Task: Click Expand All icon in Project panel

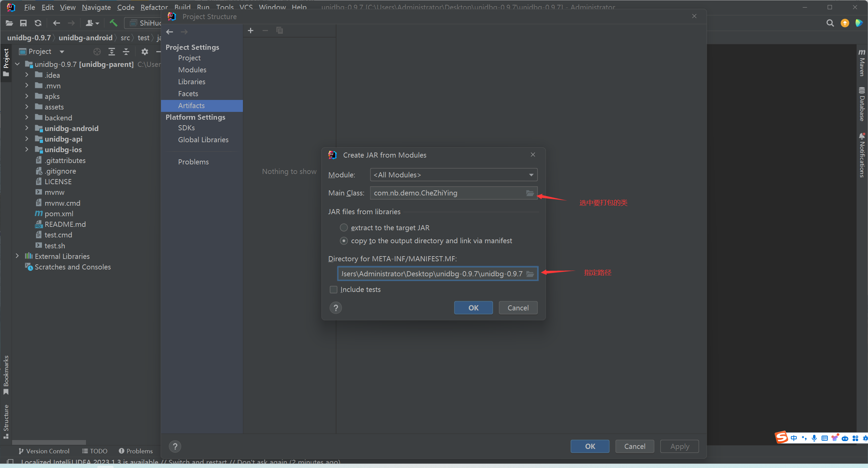Action: click(x=112, y=52)
